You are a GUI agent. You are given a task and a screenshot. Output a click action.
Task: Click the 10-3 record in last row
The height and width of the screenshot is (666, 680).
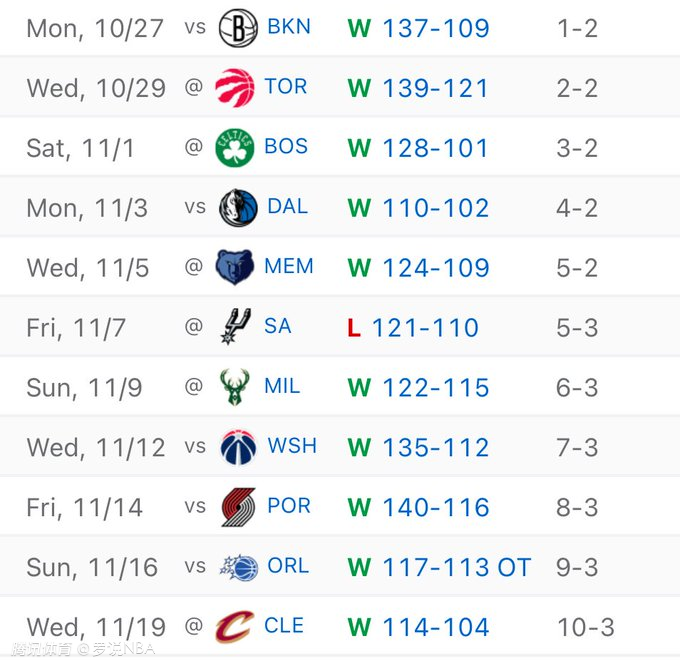pos(585,627)
